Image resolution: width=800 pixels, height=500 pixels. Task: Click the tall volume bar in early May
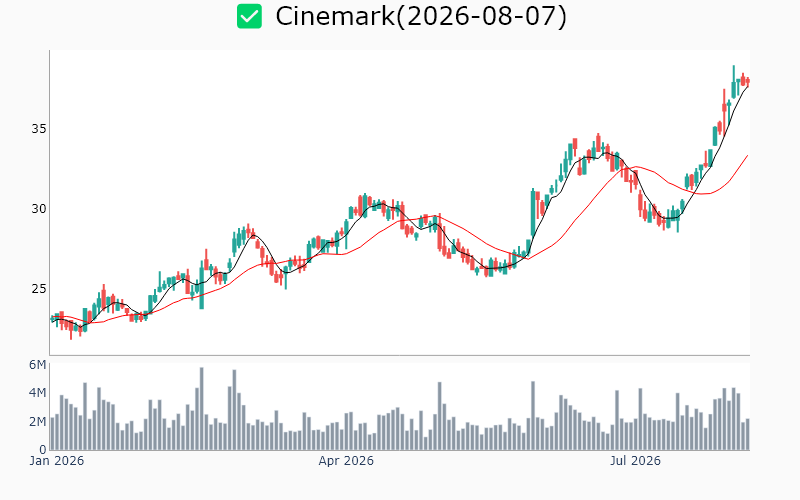coord(439,416)
